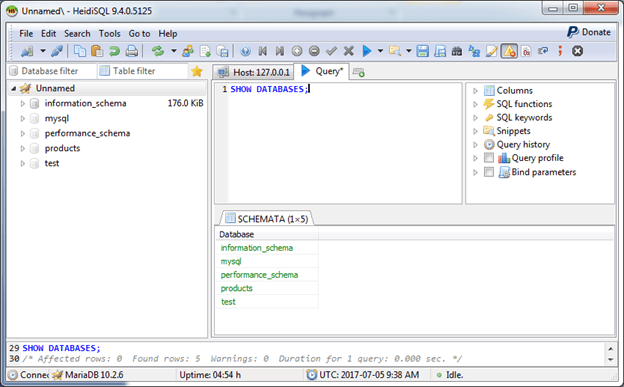Click the Print icon
The width and height of the screenshot is (624, 387).
click(132, 51)
